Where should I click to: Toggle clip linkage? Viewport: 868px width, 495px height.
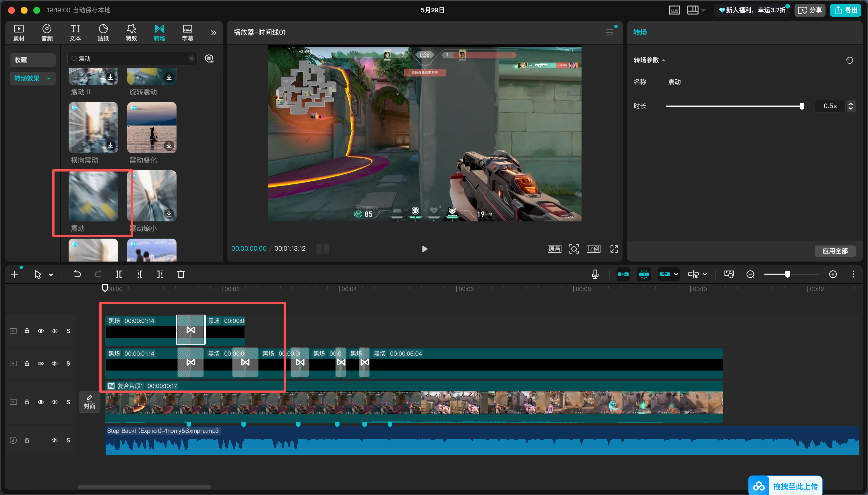(x=664, y=274)
